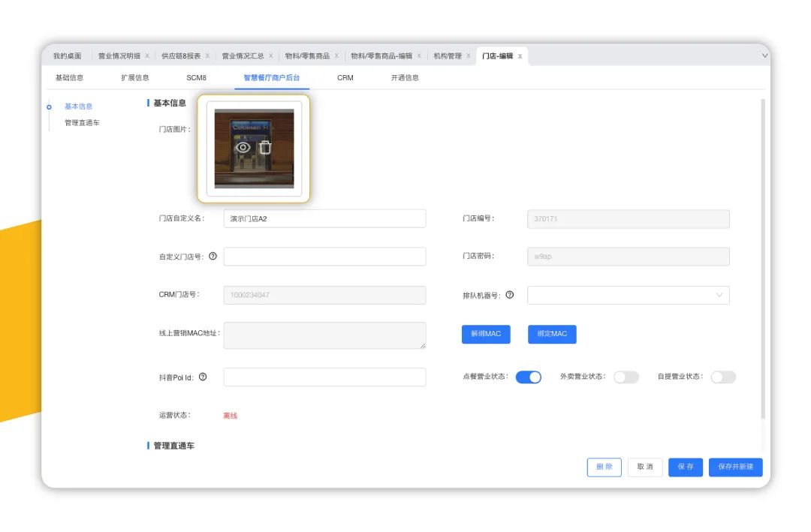Close the 营业情况明细 tab

[x=147, y=56]
